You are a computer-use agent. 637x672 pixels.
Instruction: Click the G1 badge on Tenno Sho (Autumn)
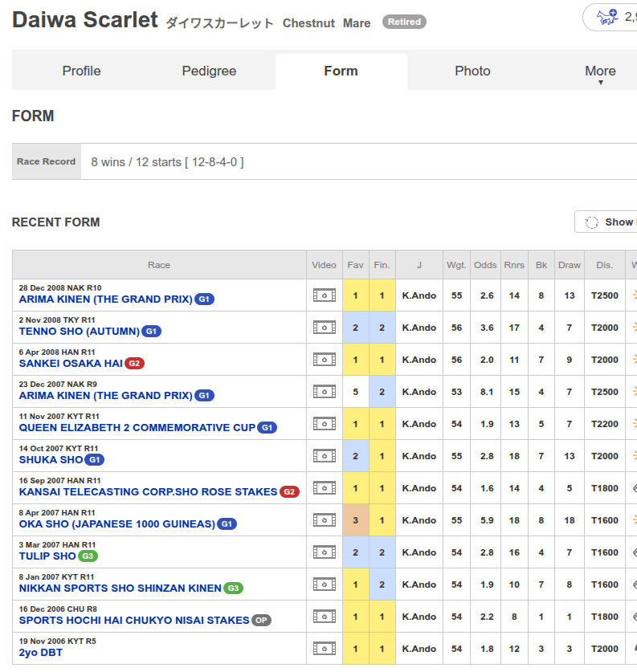[x=151, y=332]
